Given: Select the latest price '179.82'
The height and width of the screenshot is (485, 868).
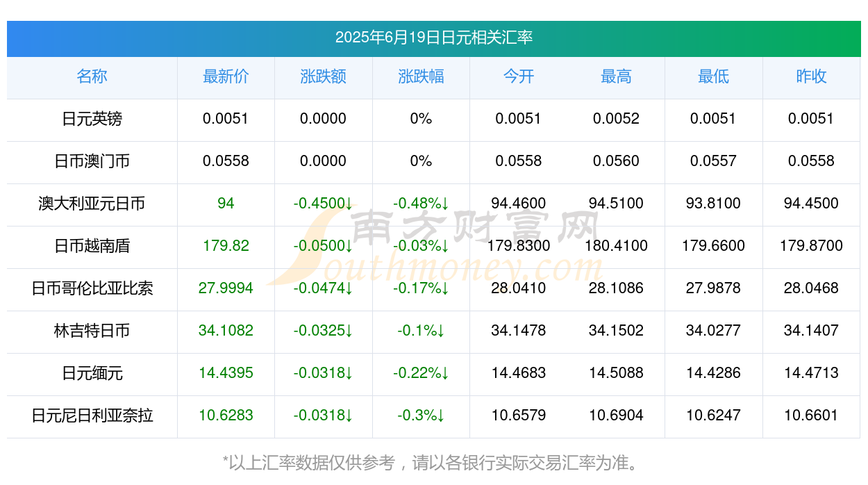Looking at the screenshot, I should 226,246.
